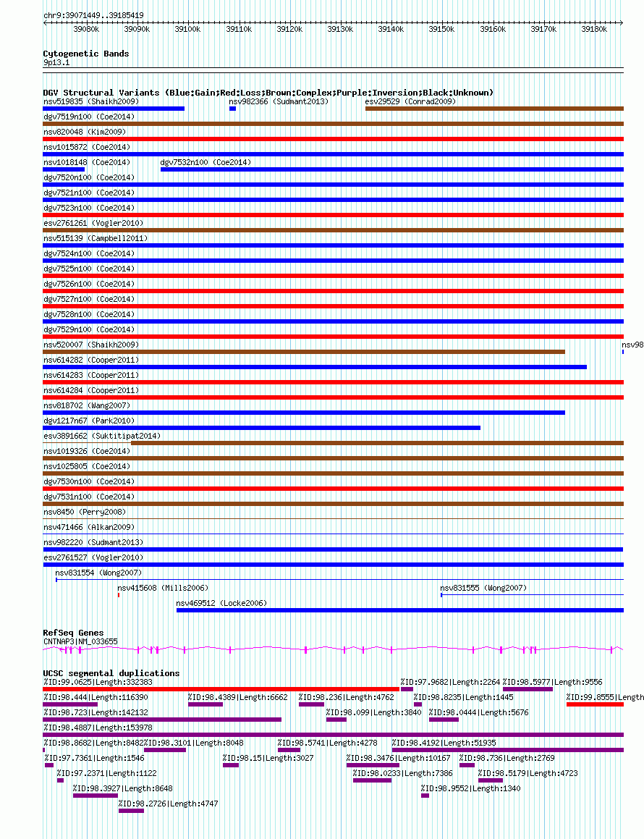Click nsv831555 (Wong2007) label
Screen dimensions: 644x839
(x=483, y=588)
